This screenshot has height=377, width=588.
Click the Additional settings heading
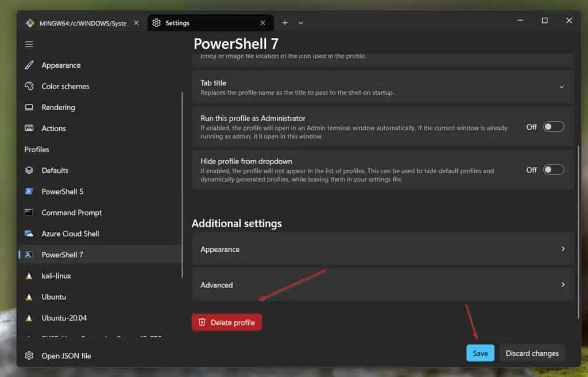click(x=237, y=223)
